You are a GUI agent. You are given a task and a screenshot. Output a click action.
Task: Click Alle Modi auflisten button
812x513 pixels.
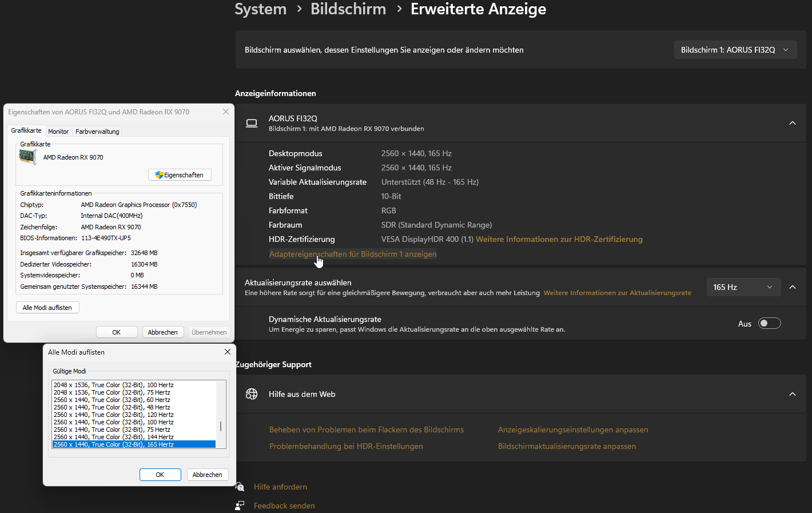tap(47, 308)
